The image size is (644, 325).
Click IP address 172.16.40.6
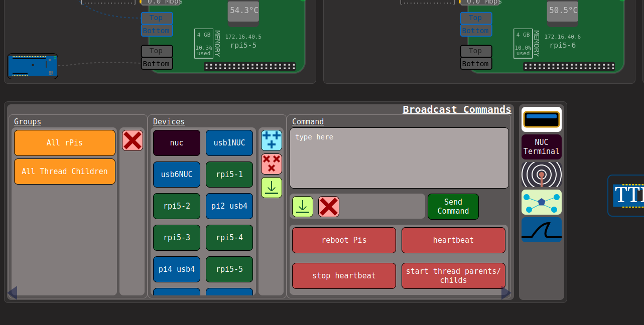point(562,37)
